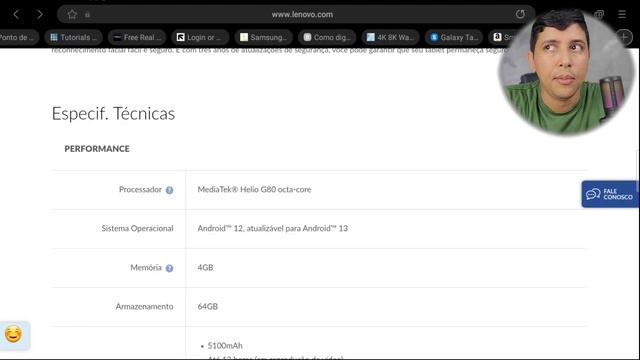Switch to the Free Real tab
Viewport: 640px width, 360px height.
(x=137, y=37)
